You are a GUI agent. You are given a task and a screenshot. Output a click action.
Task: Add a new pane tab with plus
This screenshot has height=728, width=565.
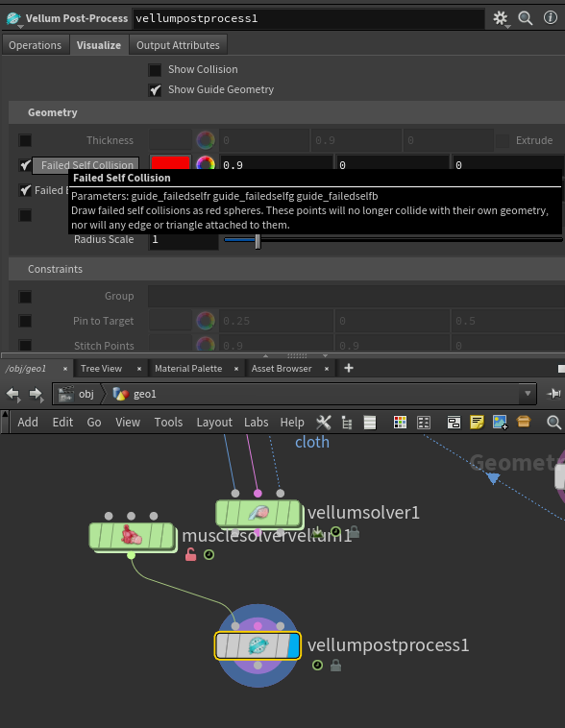tap(349, 368)
